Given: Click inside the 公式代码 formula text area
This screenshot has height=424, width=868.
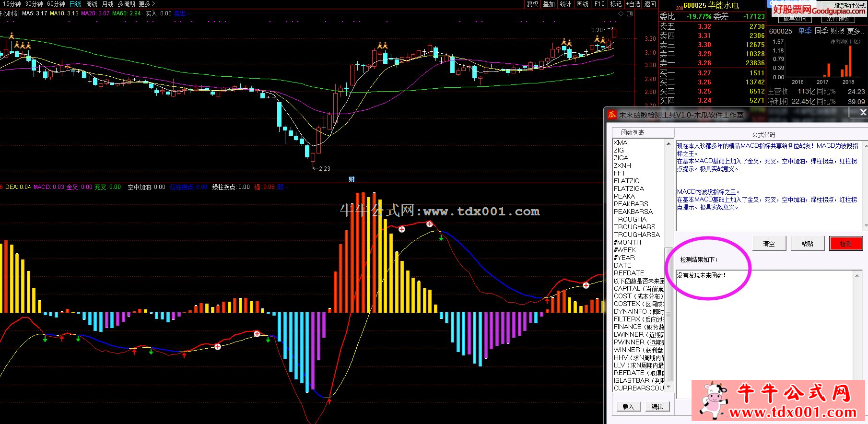Looking at the screenshot, I should point(769,186).
